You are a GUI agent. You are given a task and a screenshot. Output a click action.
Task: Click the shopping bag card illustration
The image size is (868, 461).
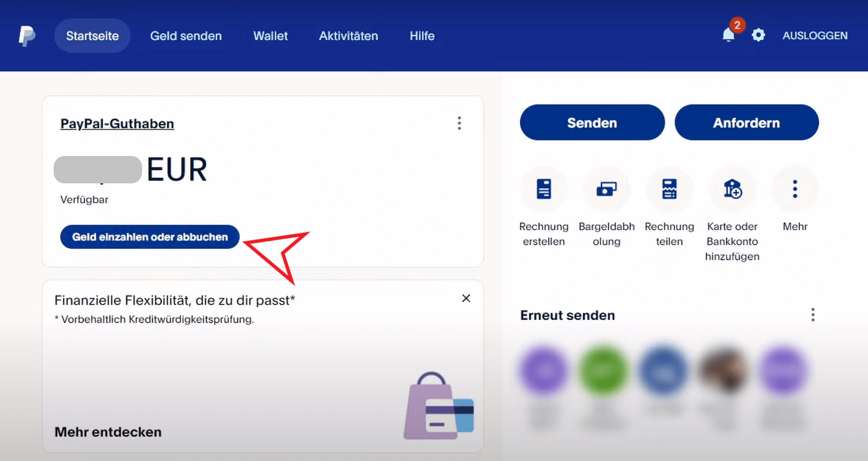point(438,406)
